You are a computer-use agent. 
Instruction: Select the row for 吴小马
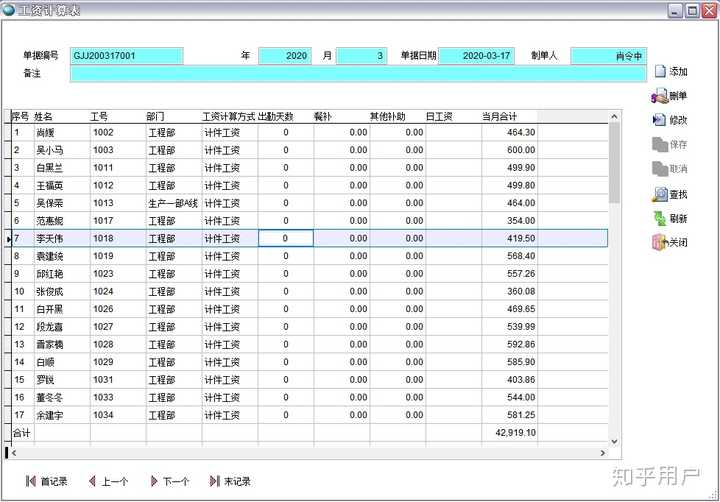pyautogui.click(x=309, y=150)
